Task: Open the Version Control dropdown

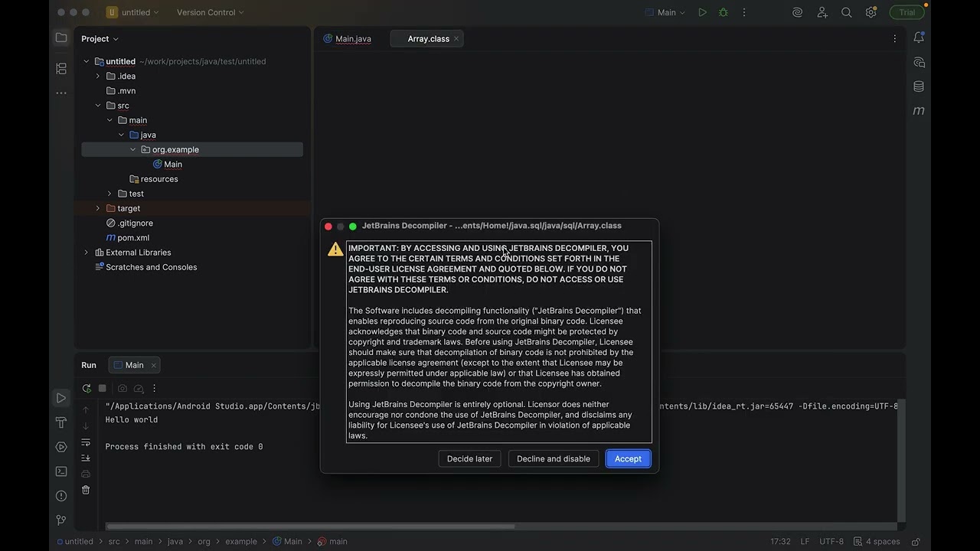Action: point(211,12)
